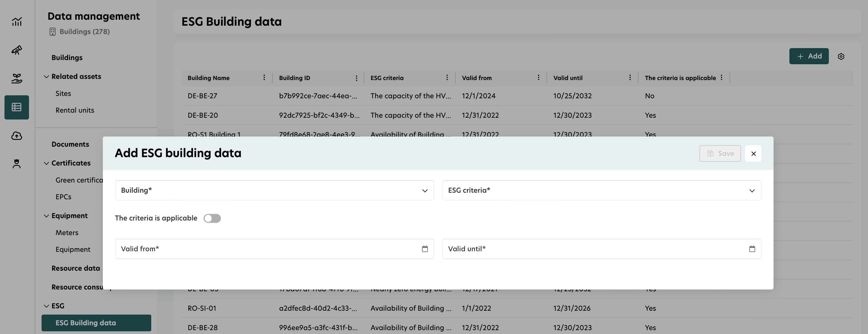Image resolution: width=868 pixels, height=334 pixels.
Task: Open the Building Name column kebab menu
Action: coord(264,77)
